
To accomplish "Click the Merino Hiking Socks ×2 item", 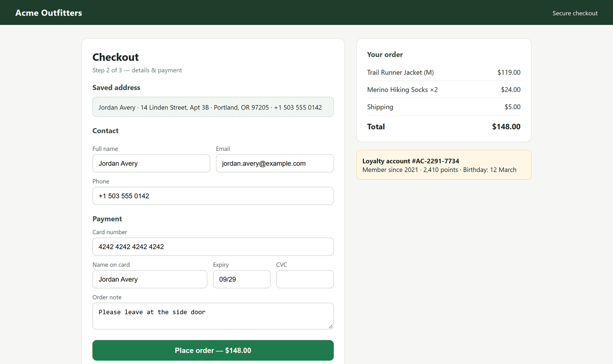I will 402,90.
